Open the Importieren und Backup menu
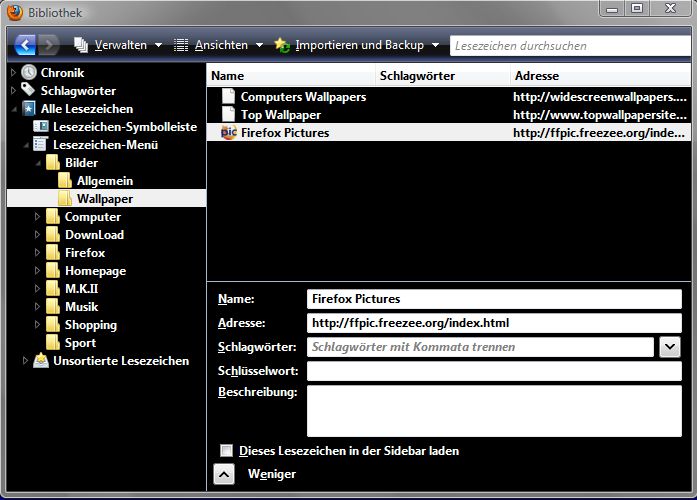Screen dimensions: 697x500 [358, 45]
